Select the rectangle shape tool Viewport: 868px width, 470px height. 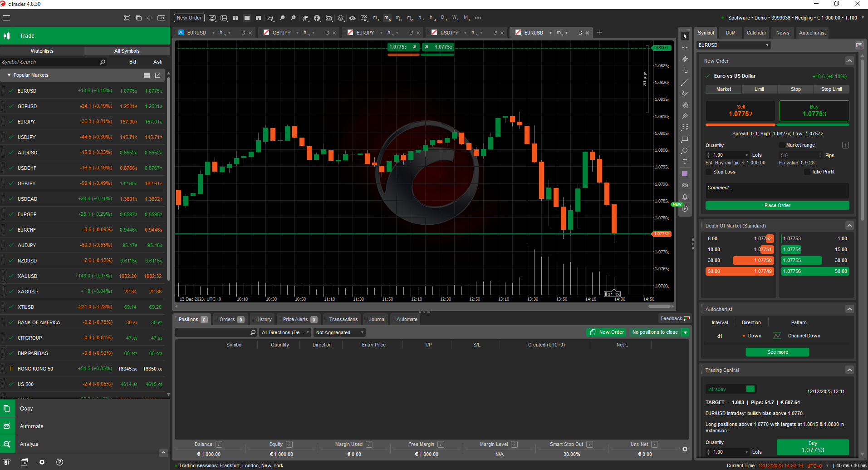click(685, 139)
